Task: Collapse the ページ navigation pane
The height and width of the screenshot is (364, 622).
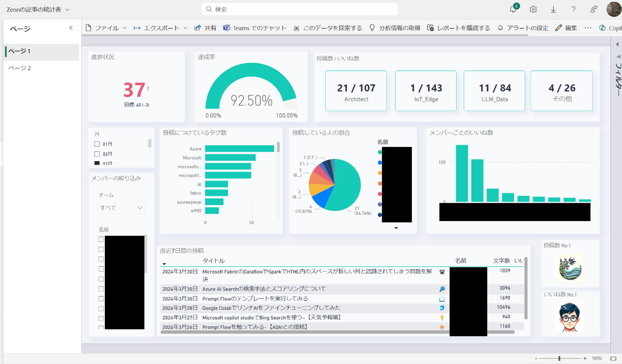Action: pos(71,28)
